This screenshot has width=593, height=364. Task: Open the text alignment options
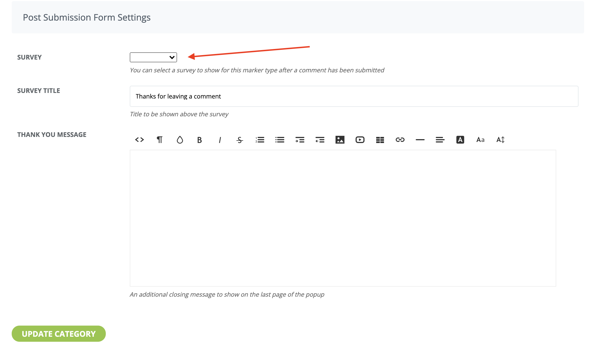(x=440, y=140)
